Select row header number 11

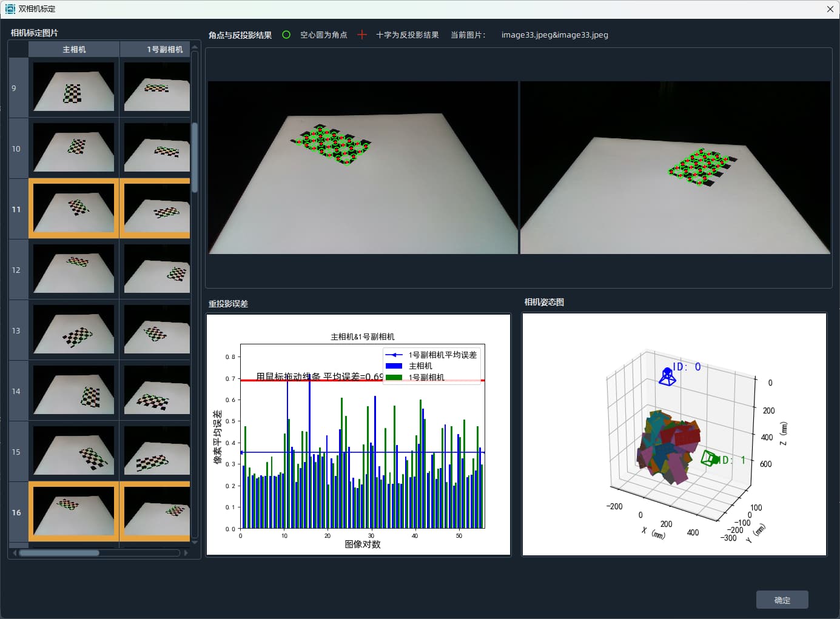(17, 209)
